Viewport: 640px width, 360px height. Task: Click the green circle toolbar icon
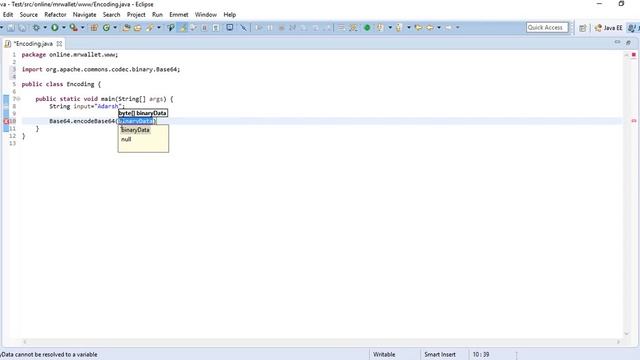tap(367, 28)
